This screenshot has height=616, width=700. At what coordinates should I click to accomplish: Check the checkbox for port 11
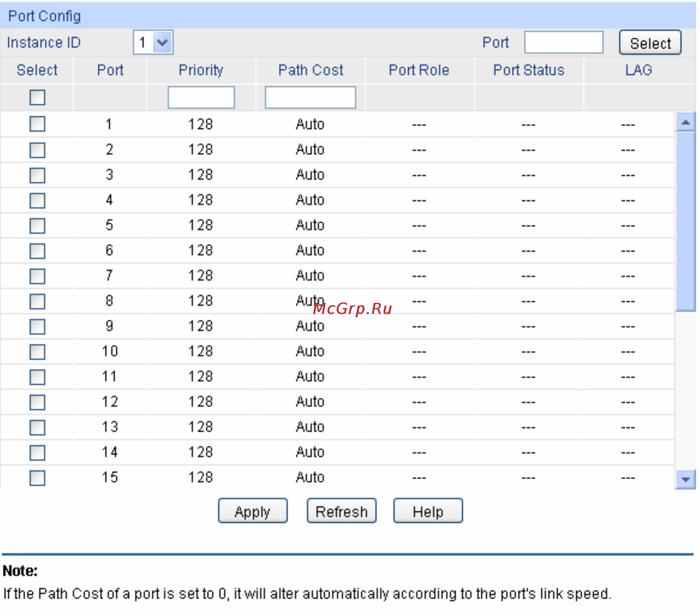click(37, 377)
